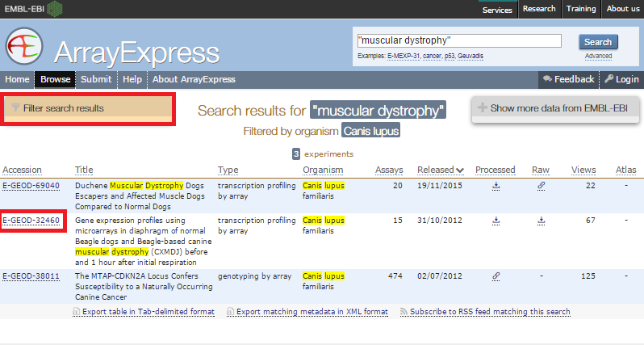Sort by Assays column header

pyautogui.click(x=389, y=170)
